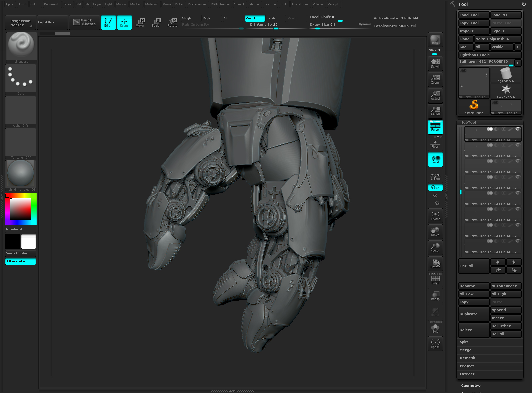The width and height of the screenshot is (532, 393).
Task: Open the Lightbox Tools dropdown
Action: click(x=490, y=55)
